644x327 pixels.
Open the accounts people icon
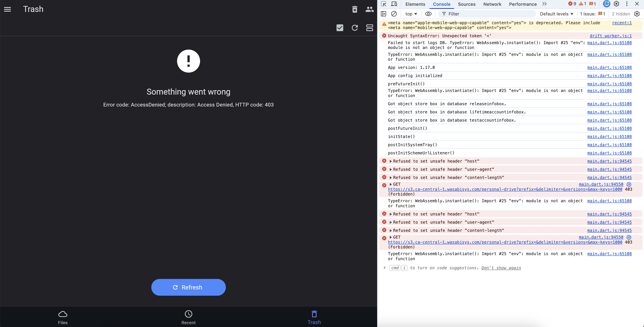click(x=369, y=9)
